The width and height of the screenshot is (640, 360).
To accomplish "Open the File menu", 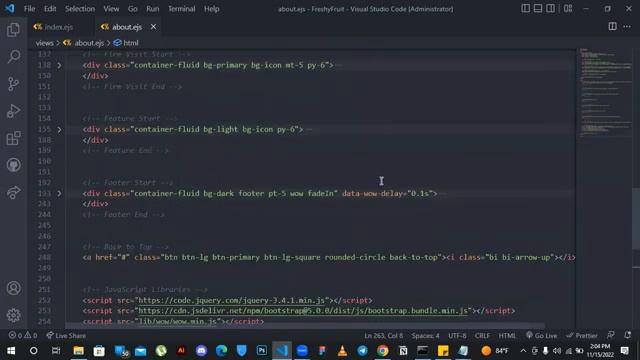I will pyautogui.click(x=29, y=9).
